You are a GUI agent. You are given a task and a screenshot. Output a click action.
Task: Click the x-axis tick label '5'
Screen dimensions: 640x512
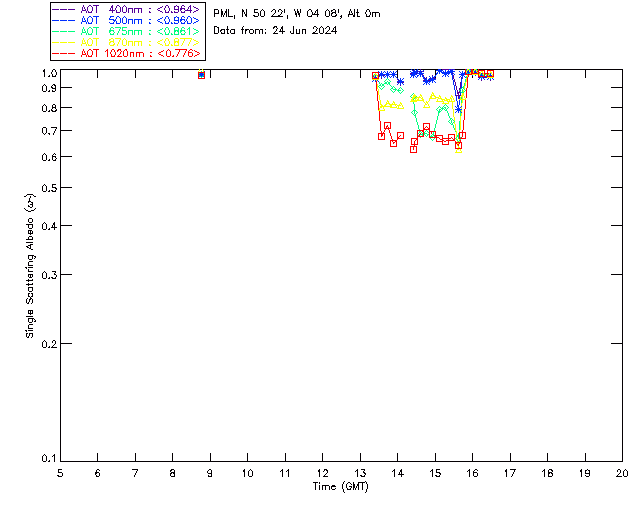coord(60,473)
